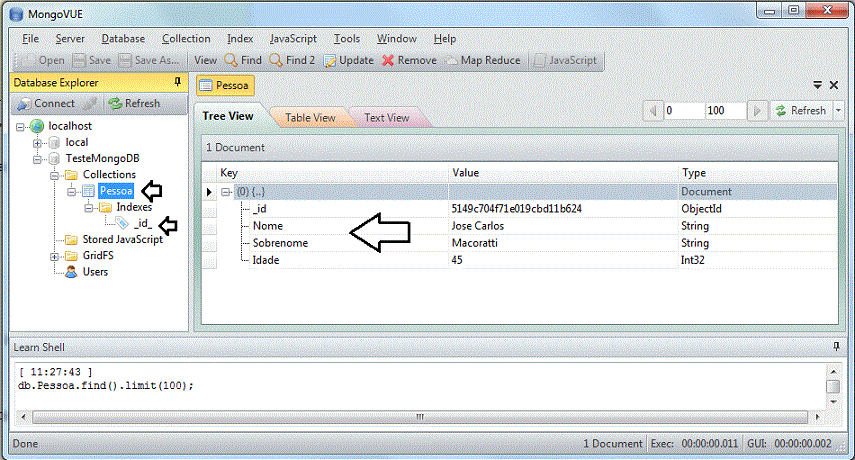This screenshot has height=460, width=855.
Task: Click the red Remove X icon
Action: coord(388,60)
